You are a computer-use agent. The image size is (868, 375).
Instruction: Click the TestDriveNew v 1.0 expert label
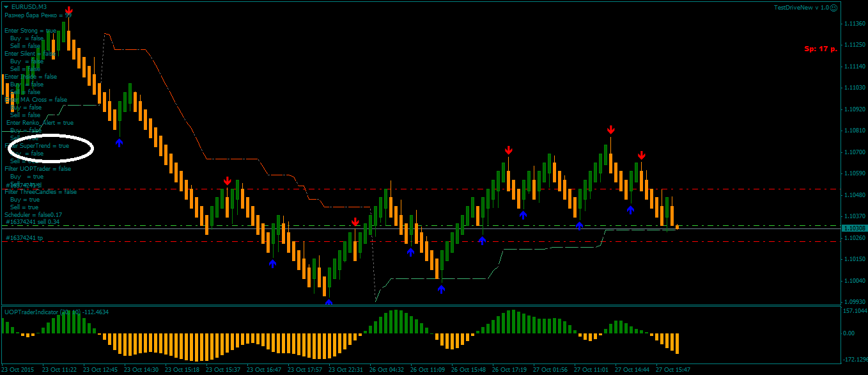point(801,8)
